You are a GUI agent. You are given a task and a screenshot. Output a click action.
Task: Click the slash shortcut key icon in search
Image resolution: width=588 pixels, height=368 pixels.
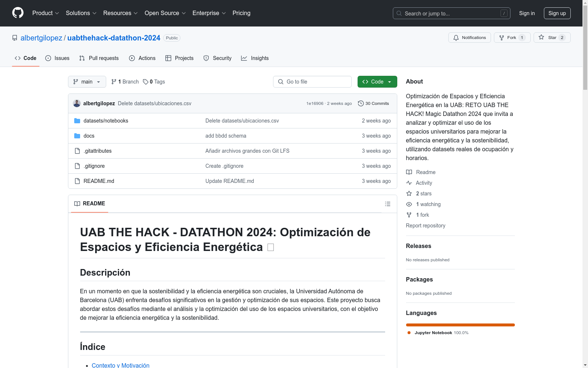(x=504, y=13)
